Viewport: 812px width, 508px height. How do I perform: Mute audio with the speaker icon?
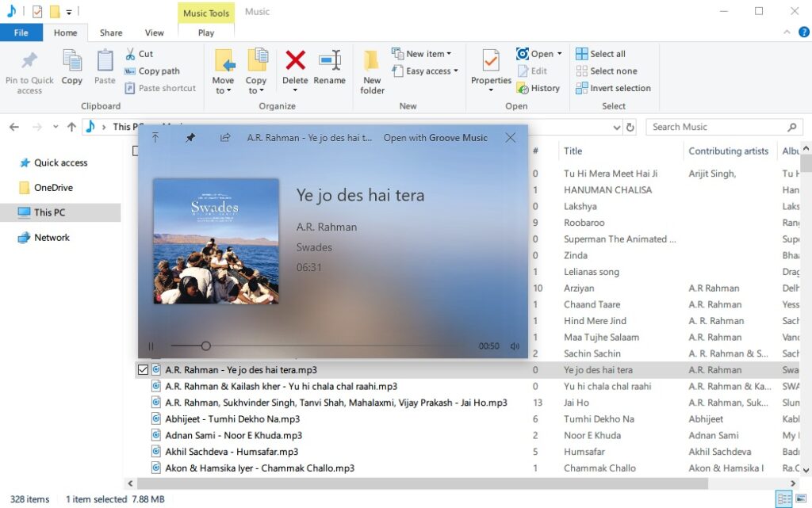tap(515, 346)
